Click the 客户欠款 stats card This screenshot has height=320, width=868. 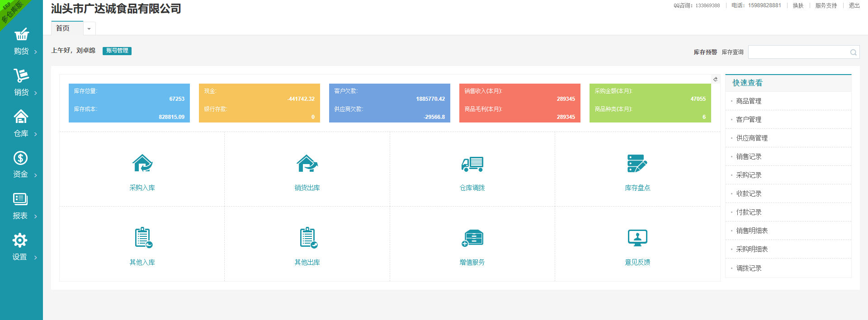(x=390, y=103)
